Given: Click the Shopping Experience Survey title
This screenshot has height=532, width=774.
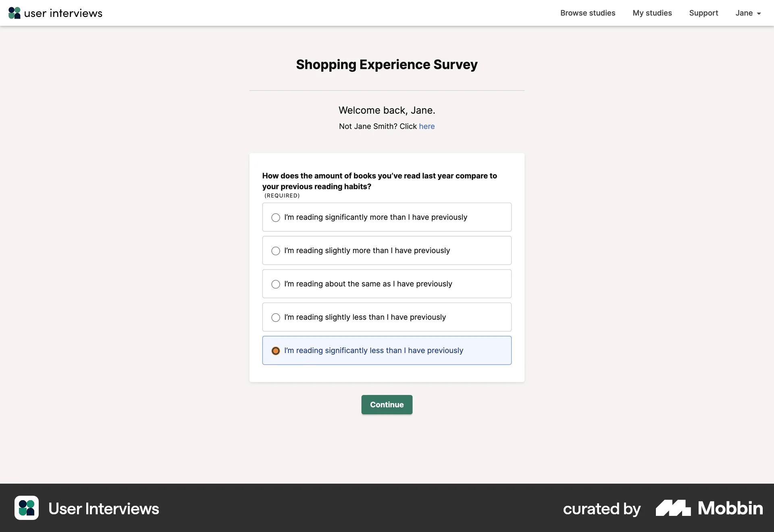Looking at the screenshot, I should tap(387, 64).
